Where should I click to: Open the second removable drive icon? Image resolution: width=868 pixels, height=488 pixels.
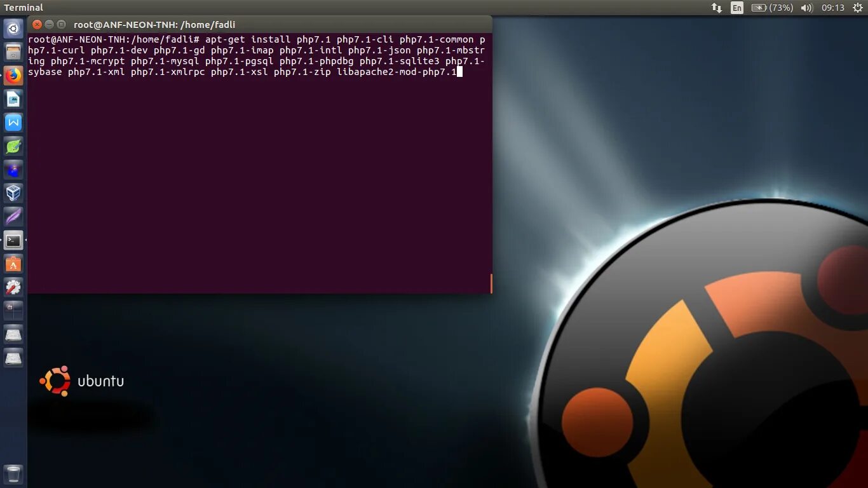pos(13,358)
